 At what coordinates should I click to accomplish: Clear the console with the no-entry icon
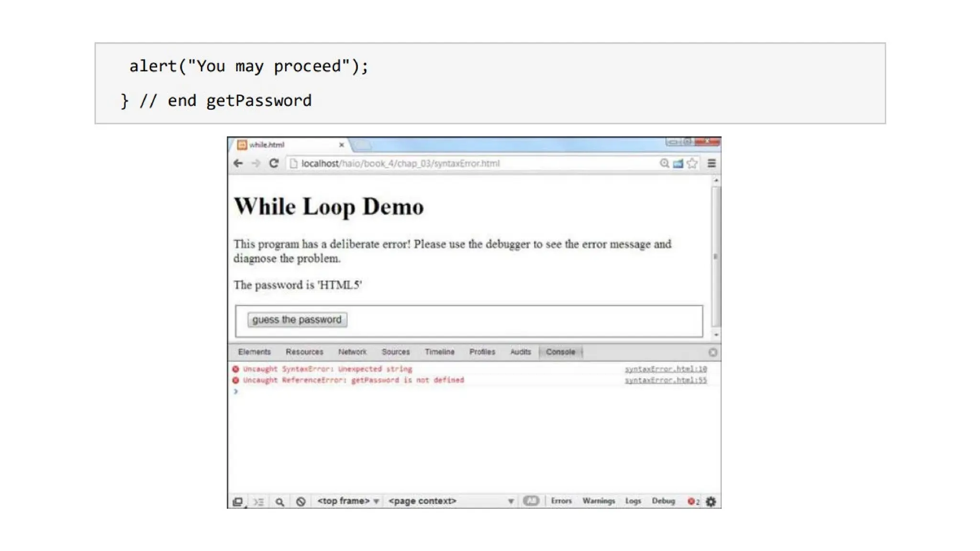[301, 501]
